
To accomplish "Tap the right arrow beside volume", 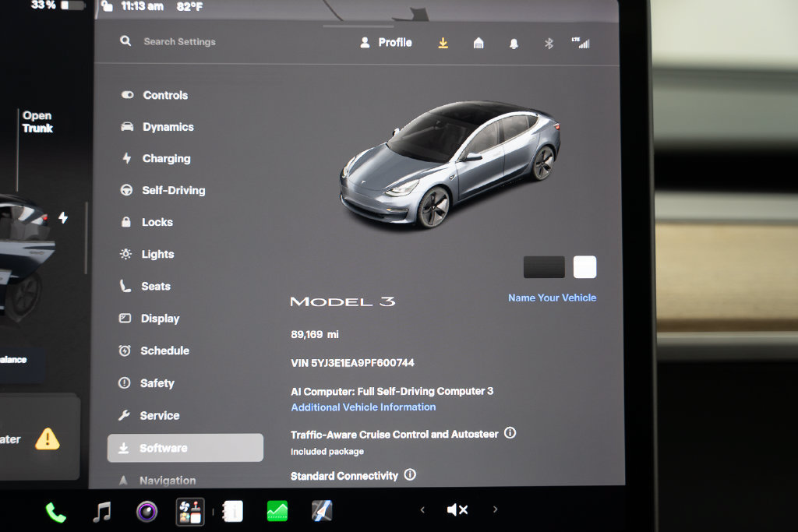I will (495, 509).
